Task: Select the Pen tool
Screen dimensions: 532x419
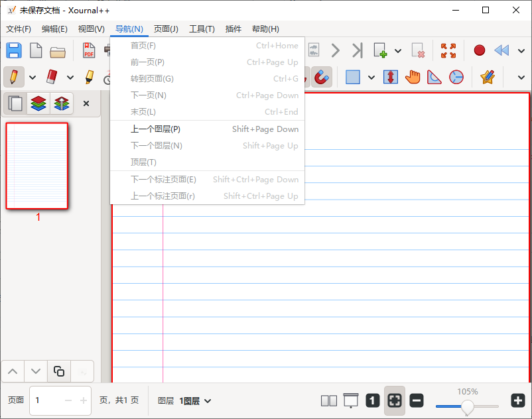Action: click(14, 77)
